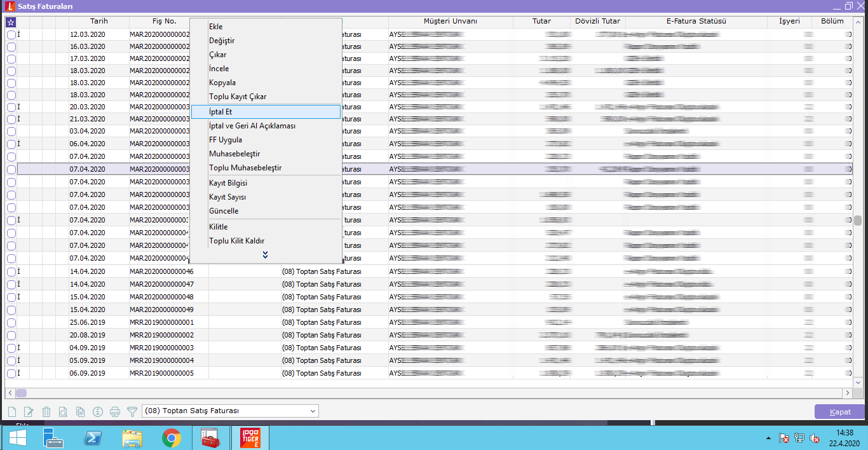Expand more context menu options

[266, 255]
